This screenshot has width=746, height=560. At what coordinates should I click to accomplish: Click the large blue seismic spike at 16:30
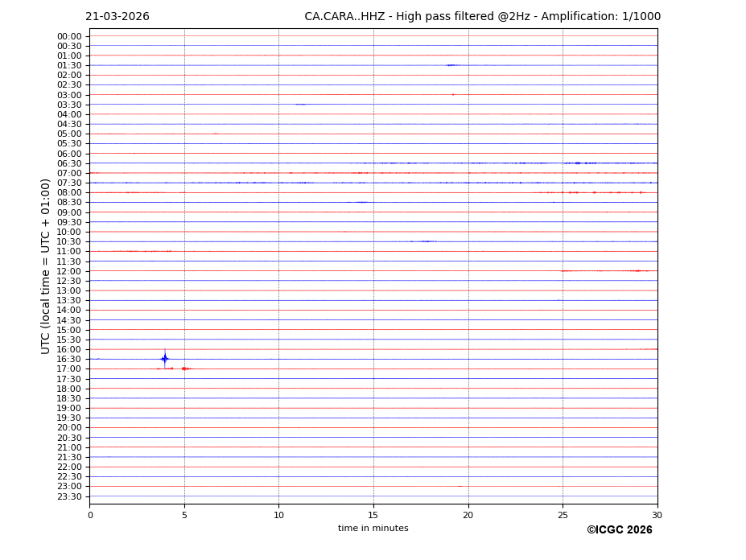click(164, 359)
